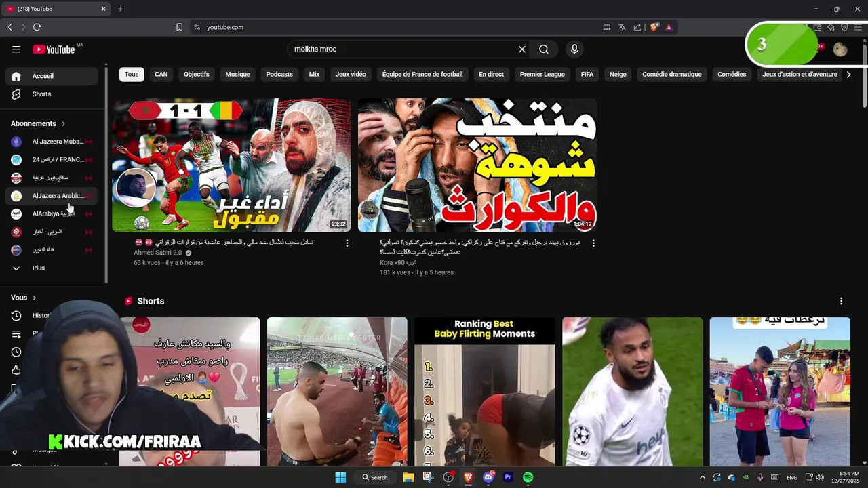Go to Accueil in the sidebar
Screen dimensions: 868x488
tap(51, 76)
